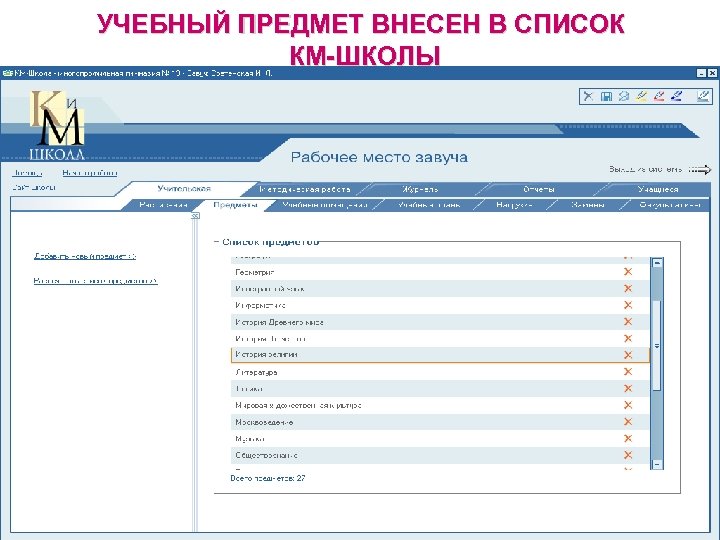Select the highlighted История религии row

440,355
